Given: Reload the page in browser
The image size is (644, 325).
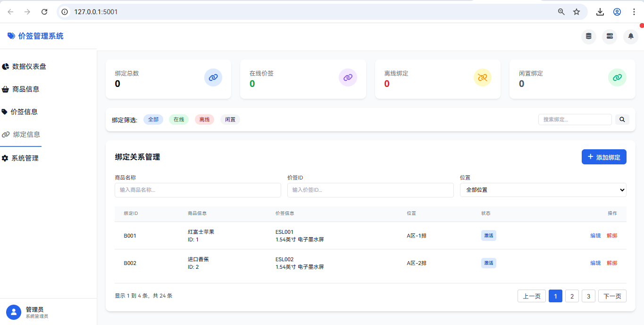Looking at the screenshot, I should (44, 12).
